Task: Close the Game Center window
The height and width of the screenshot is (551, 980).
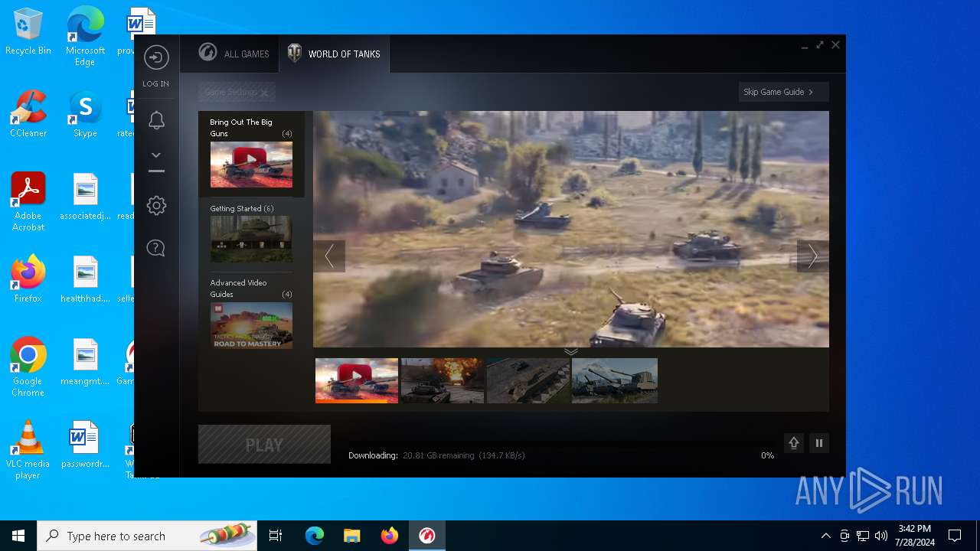Action: (x=835, y=45)
